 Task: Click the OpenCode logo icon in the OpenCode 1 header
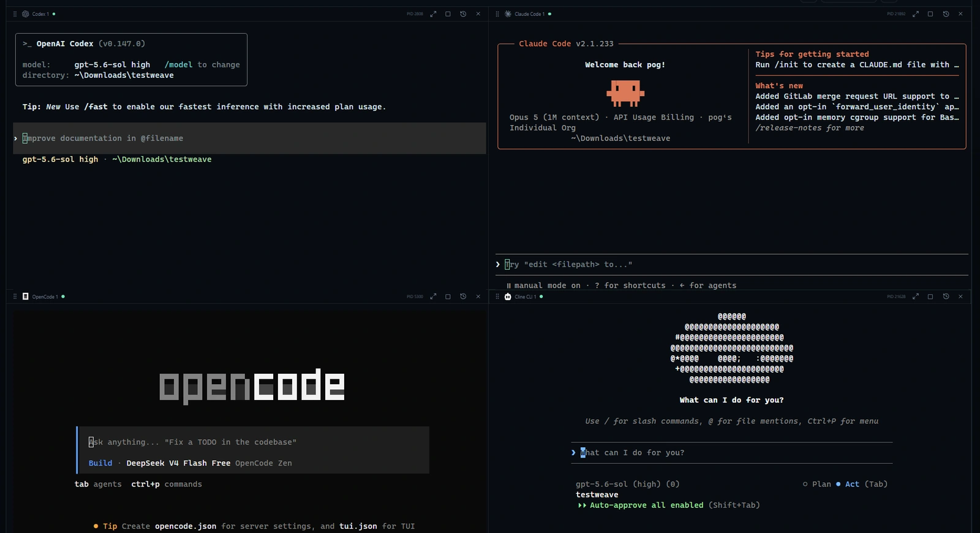[25, 296]
